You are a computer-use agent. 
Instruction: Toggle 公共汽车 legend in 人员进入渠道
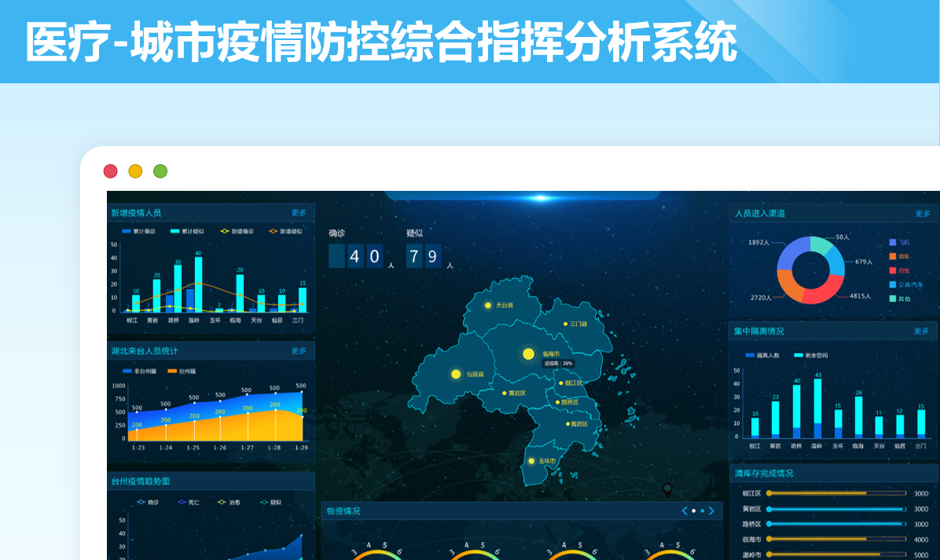[906, 285]
